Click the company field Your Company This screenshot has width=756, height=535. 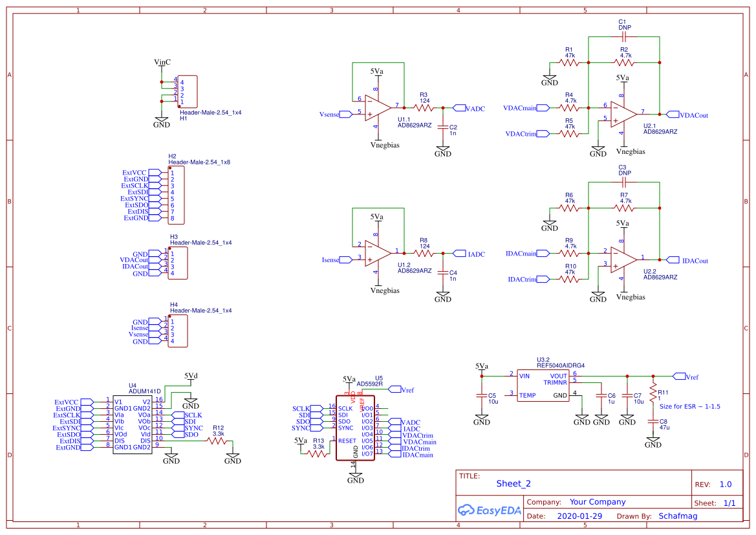598,502
